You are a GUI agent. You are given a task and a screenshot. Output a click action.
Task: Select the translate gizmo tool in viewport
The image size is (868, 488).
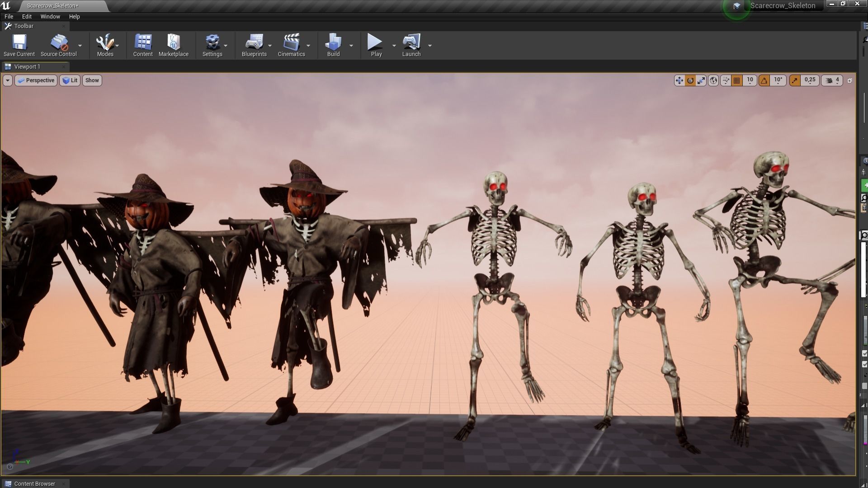(x=679, y=80)
